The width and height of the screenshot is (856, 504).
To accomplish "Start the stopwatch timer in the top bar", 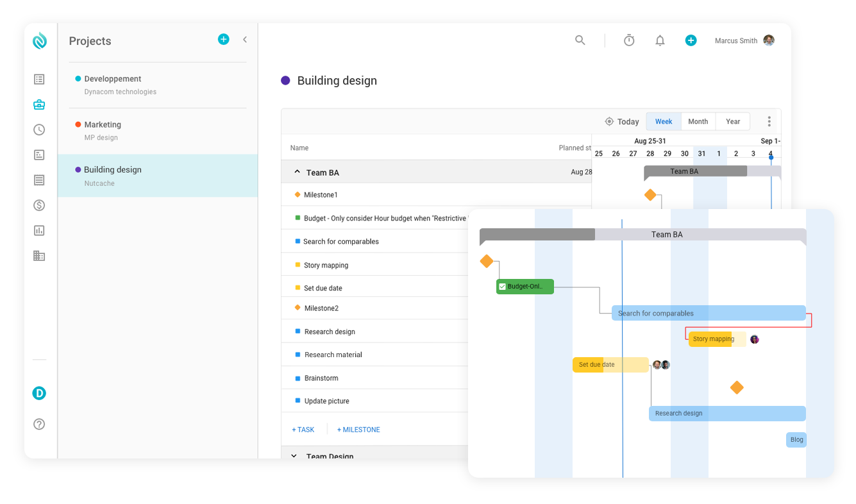I will 629,40.
